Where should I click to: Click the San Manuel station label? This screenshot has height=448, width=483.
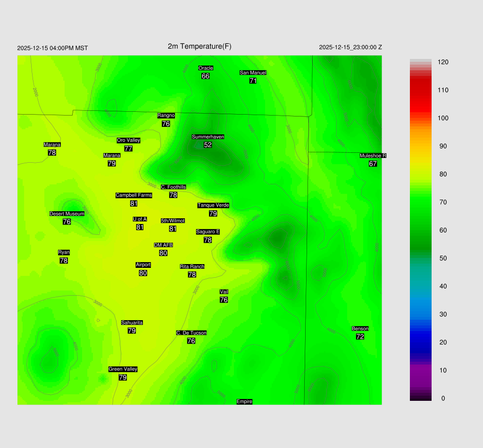(253, 73)
